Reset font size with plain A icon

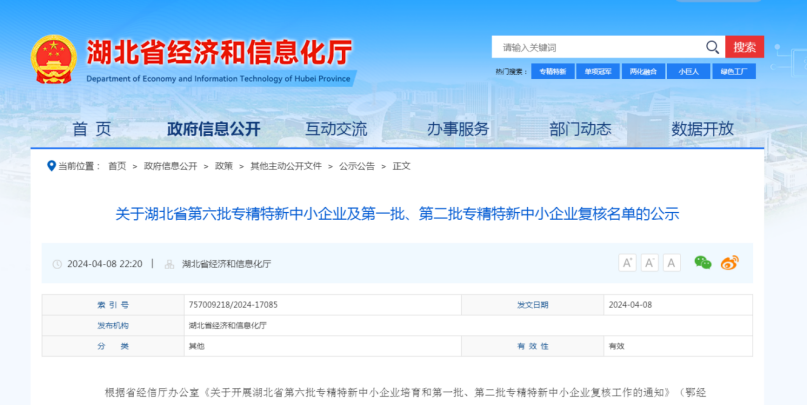[x=672, y=263]
